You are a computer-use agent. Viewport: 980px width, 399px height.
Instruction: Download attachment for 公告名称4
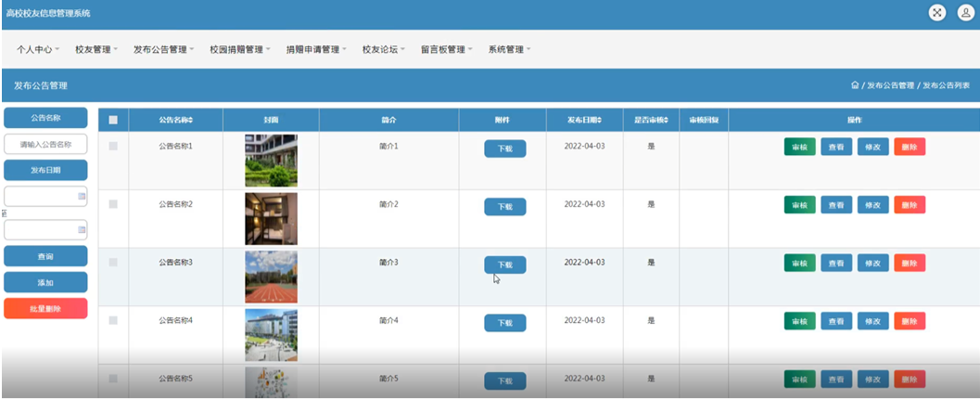coord(505,323)
